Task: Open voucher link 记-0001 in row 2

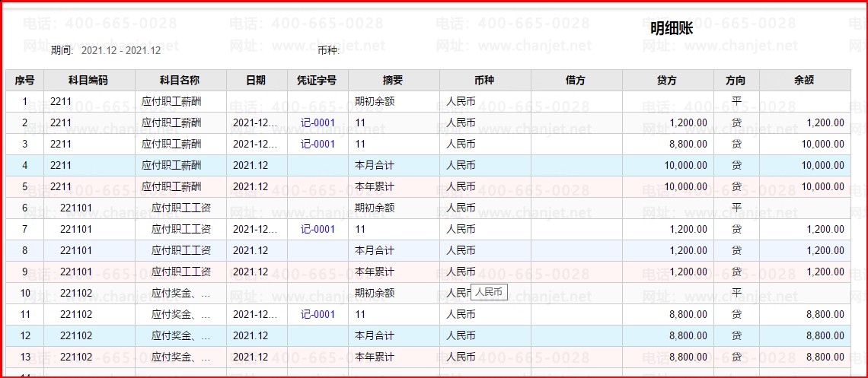Action: click(x=318, y=122)
